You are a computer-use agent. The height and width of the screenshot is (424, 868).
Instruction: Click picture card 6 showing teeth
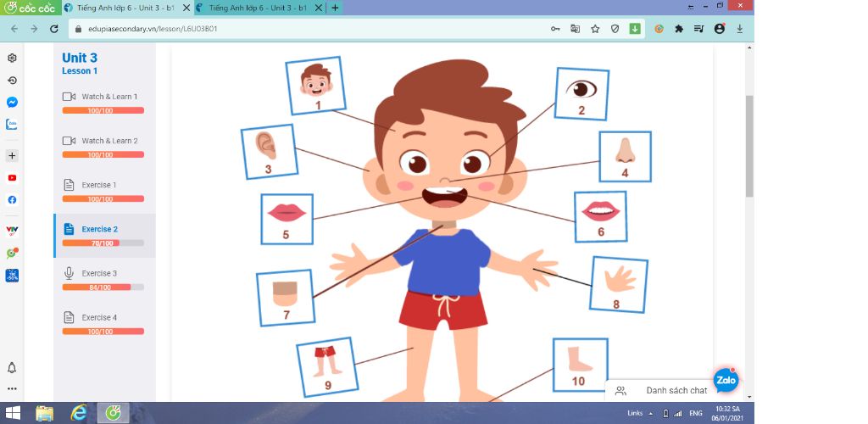[x=601, y=217]
